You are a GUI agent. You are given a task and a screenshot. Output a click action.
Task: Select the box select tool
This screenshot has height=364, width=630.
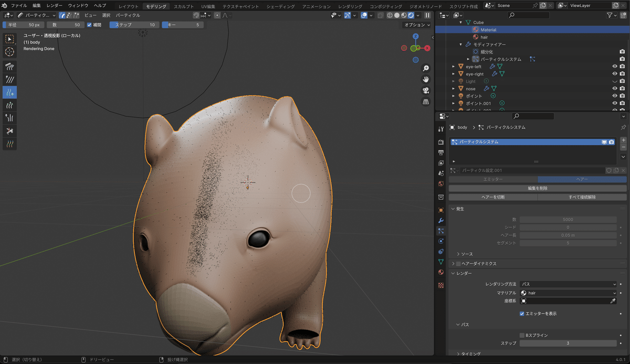9,39
